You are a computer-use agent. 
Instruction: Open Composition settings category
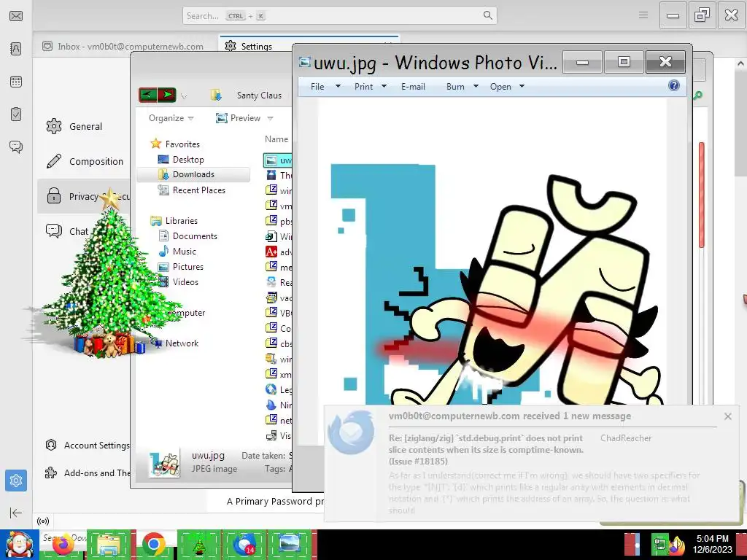click(x=85, y=161)
